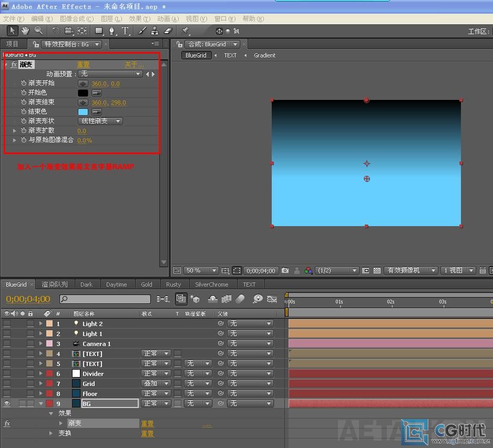Open 动画预置 dropdown
The height and width of the screenshot is (448, 493).
[110, 74]
